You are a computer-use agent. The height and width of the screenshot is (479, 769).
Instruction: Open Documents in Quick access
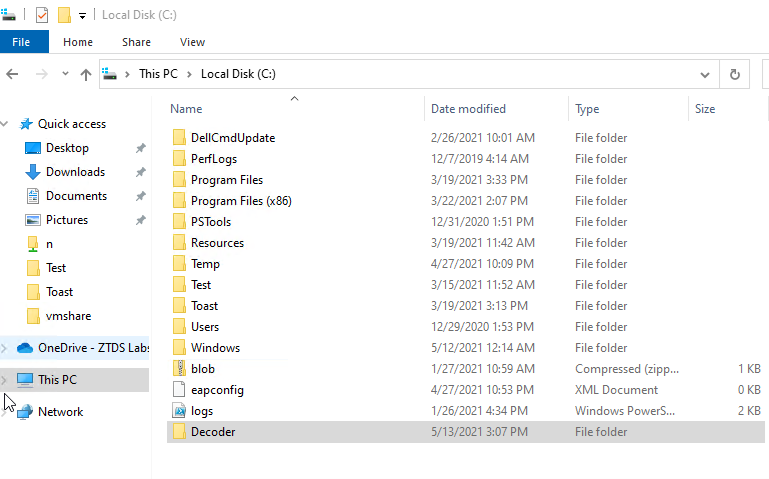[77, 196]
